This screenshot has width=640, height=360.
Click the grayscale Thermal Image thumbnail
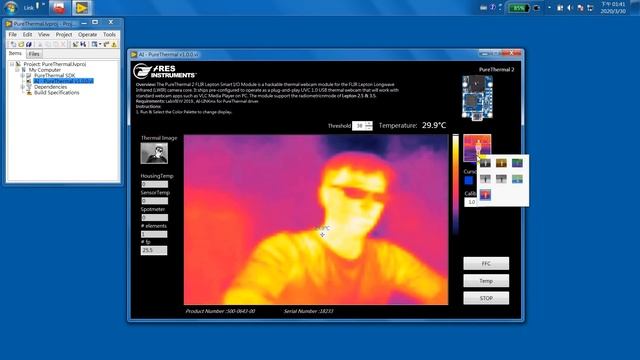click(x=154, y=153)
